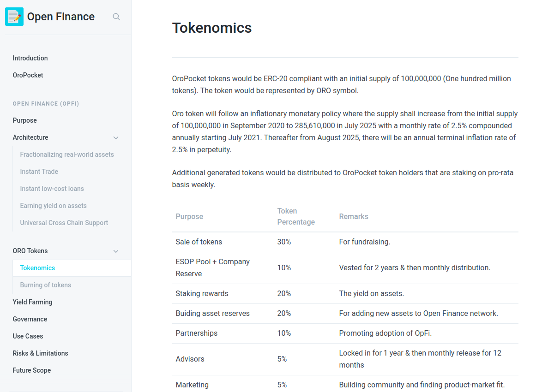
Task: Open the Introduction page
Action: click(x=30, y=58)
